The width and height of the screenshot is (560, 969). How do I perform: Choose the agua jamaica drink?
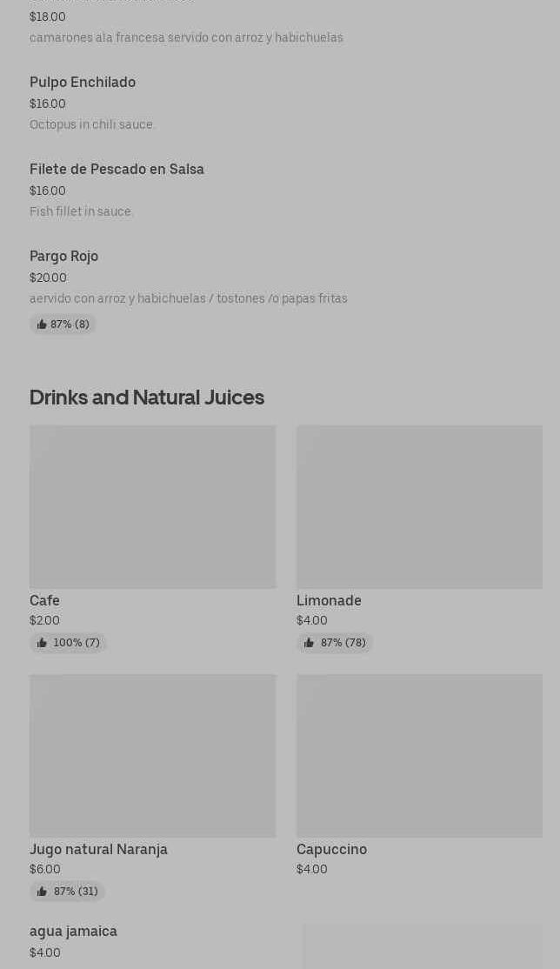click(x=74, y=932)
